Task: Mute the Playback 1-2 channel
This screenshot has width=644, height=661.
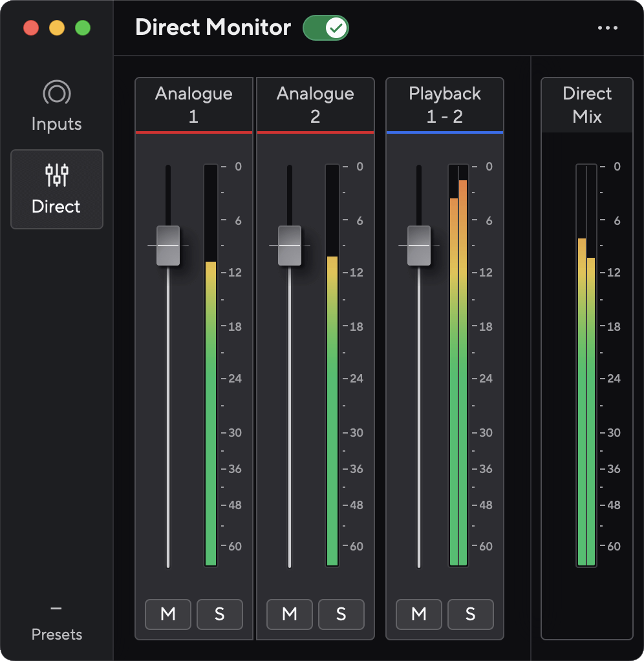Action: [x=418, y=614]
